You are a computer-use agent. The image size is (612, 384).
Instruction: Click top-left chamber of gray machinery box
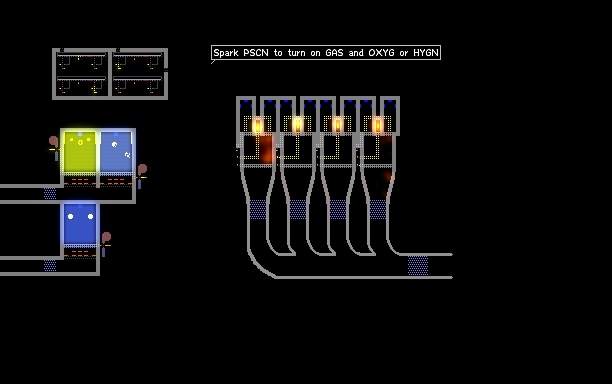coord(82,63)
